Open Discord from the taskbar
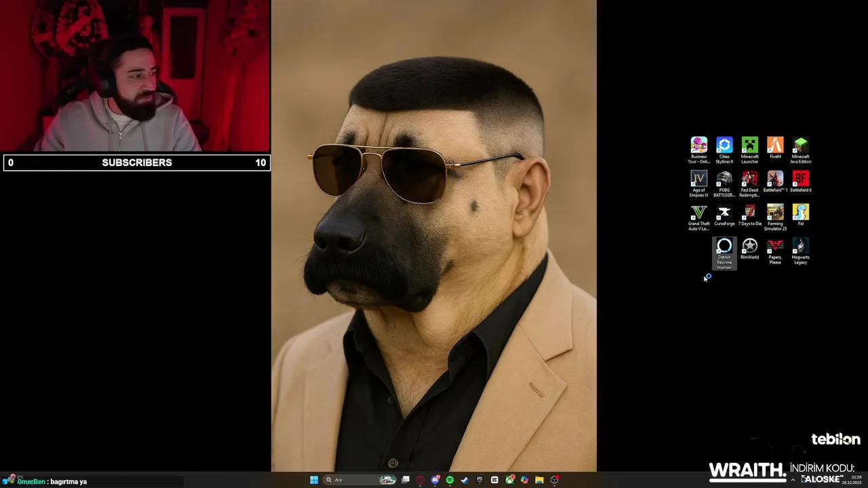The image size is (868, 488). point(435,480)
